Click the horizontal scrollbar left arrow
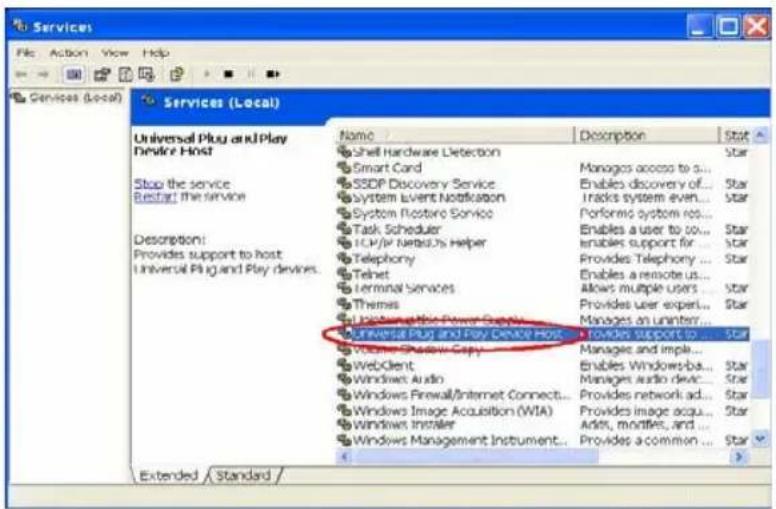This screenshot has width=776, height=509. [x=345, y=456]
